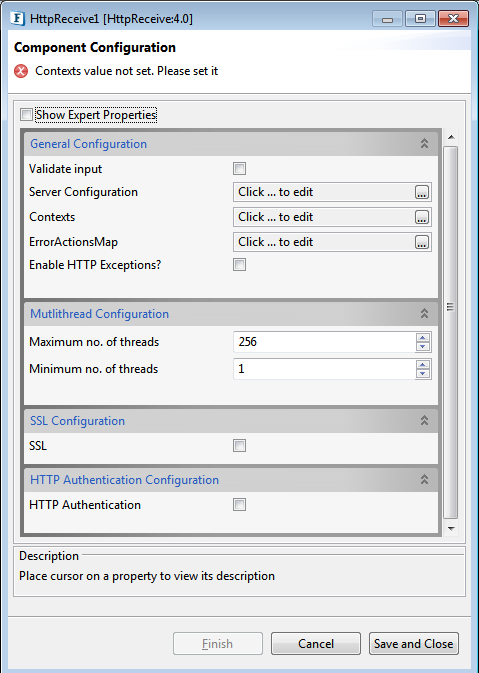
Task: Collapse HTTP Authentication Configuration section
Action: point(424,479)
